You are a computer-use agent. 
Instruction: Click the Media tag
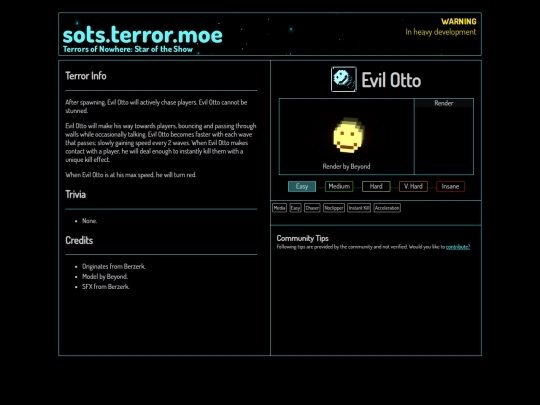tap(279, 208)
